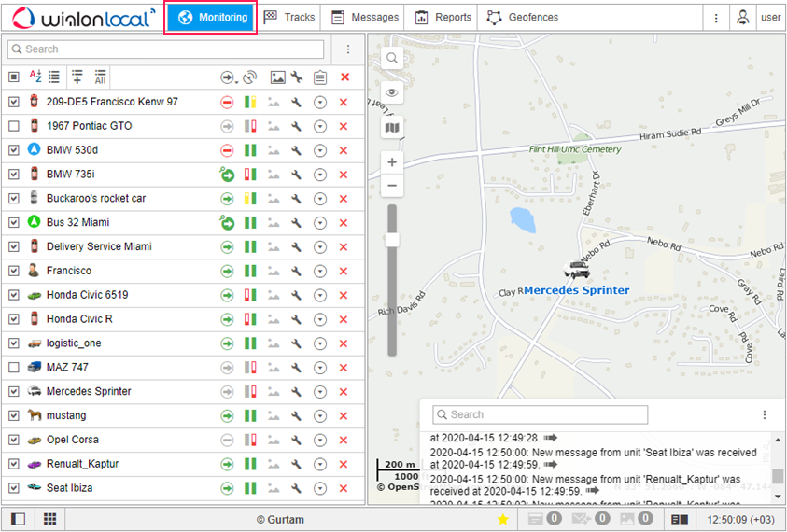Toggle visible layers eye button on map
This screenshot has height=532, width=787.
[x=392, y=92]
